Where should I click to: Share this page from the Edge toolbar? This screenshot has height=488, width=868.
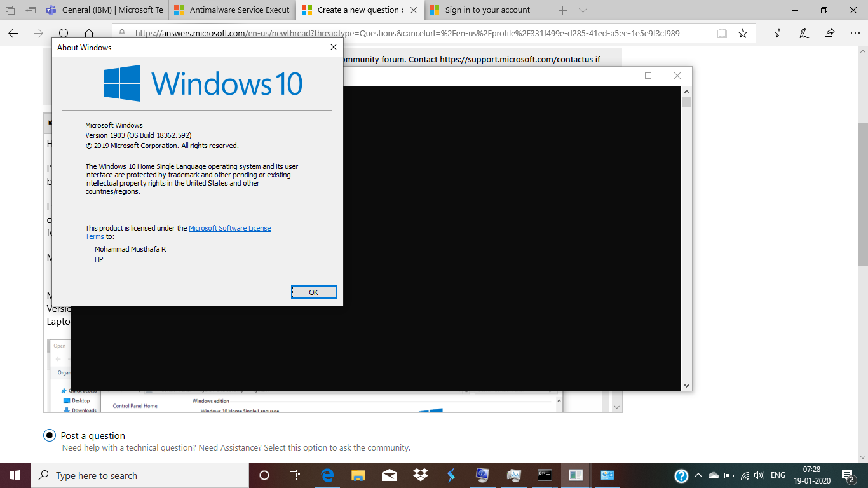[x=829, y=33]
